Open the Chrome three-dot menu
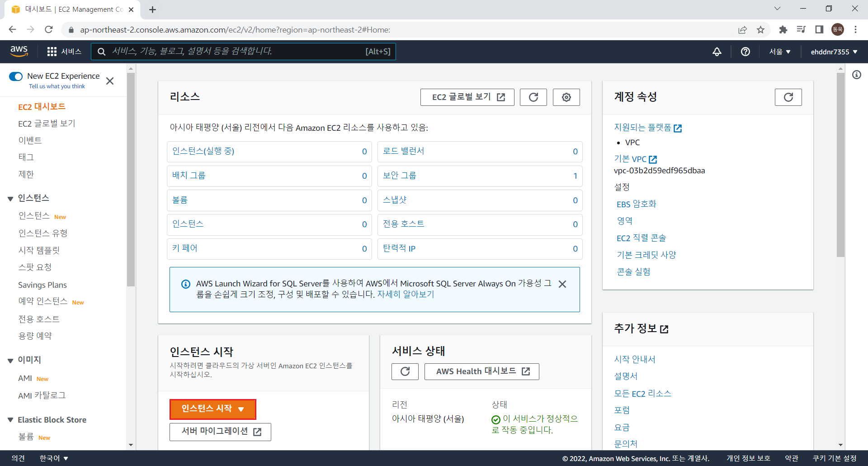Image resolution: width=868 pixels, height=466 pixels. (x=855, y=29)
